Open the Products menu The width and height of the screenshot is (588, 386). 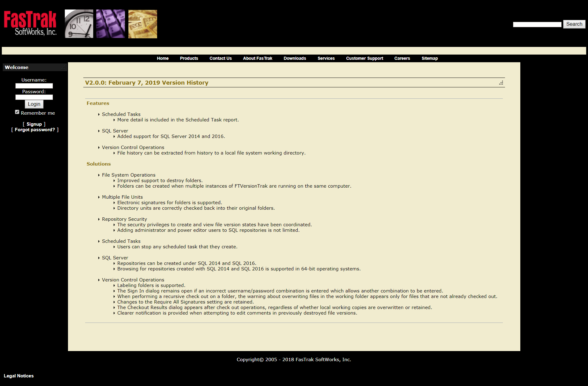pos(189,58)
